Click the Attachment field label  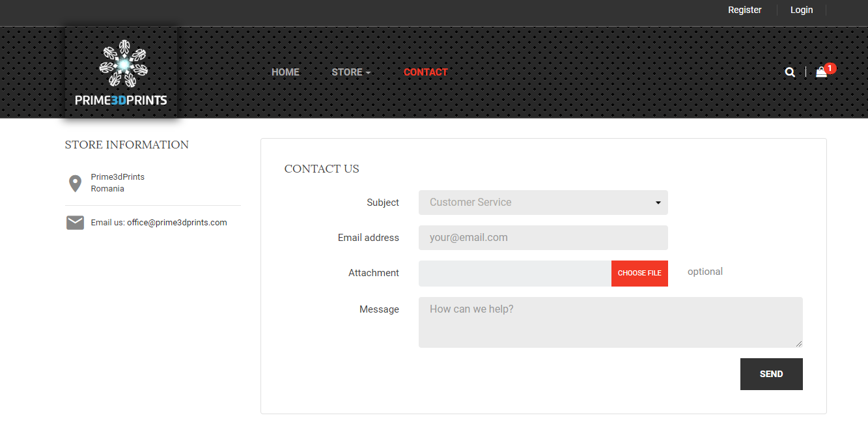point(374,273)
